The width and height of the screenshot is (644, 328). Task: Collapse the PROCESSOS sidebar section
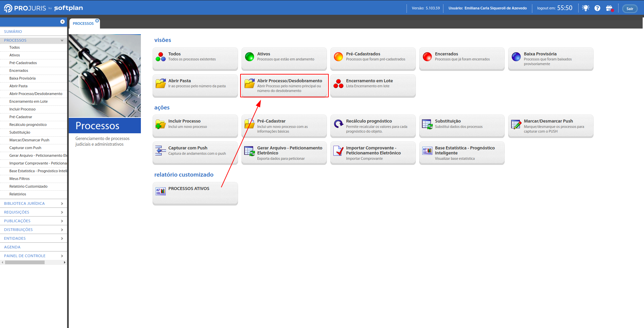(x=62, y=40)
